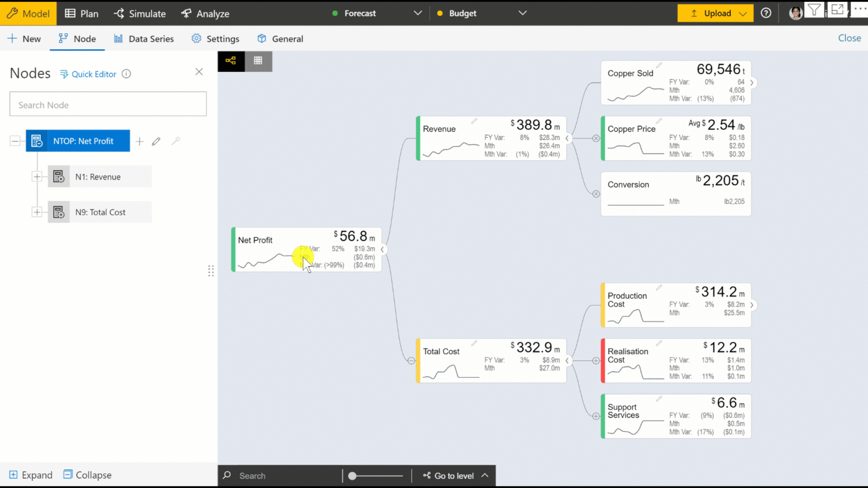The height and width of the screenshot is (488, 868).
Task: Click the Close link in the toolbar
Action: [849, 38]
